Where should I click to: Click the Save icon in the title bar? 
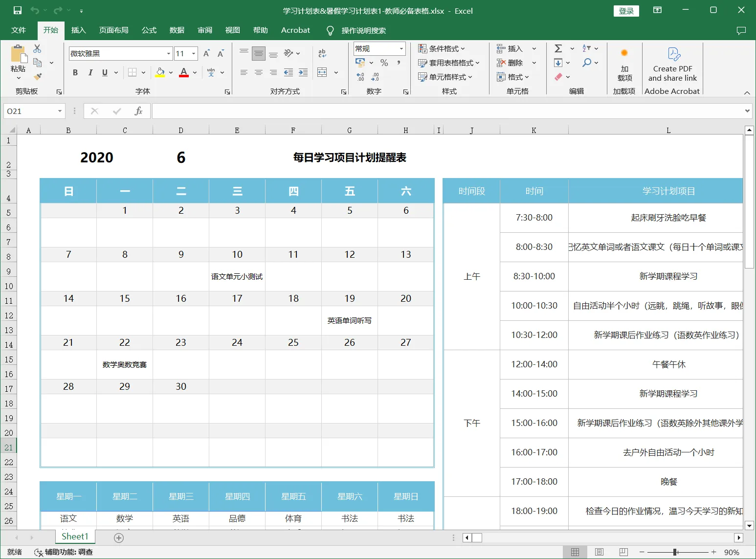tap(18, 10)
